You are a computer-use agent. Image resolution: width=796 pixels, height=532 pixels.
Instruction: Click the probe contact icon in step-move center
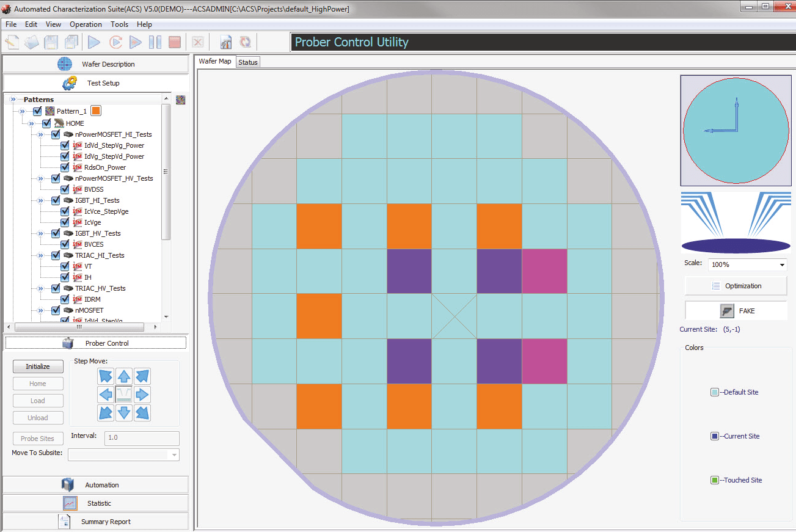tap(124, 395)
